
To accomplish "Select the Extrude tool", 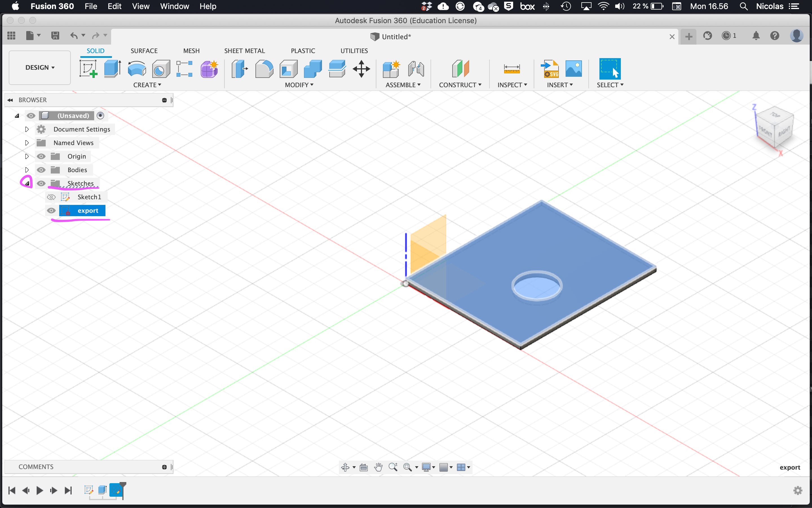I will tap(113, 69).
